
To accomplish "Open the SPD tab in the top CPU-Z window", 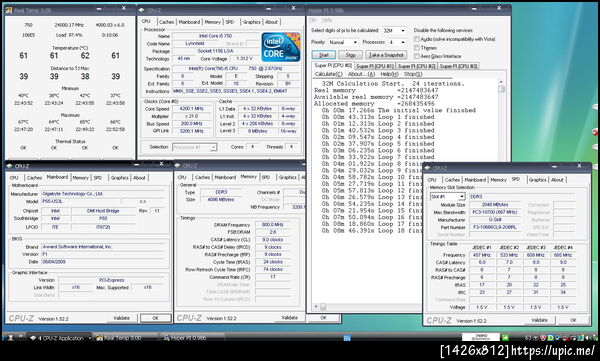I will (x=230, y=22).
